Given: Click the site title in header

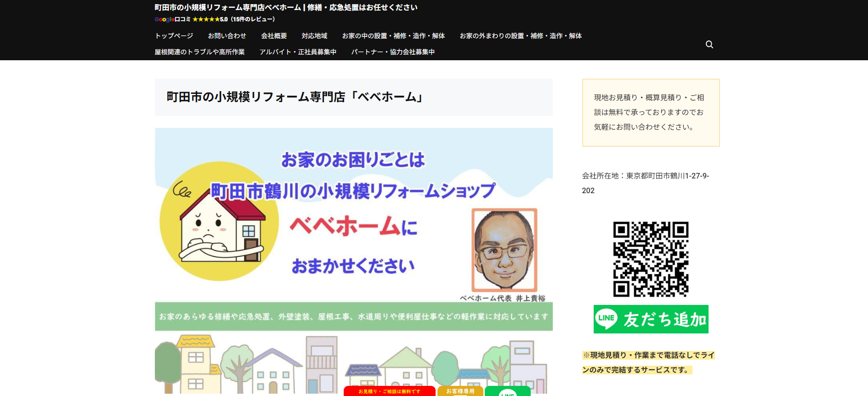Looking at the screenshot, I should (x=286, y=7).
